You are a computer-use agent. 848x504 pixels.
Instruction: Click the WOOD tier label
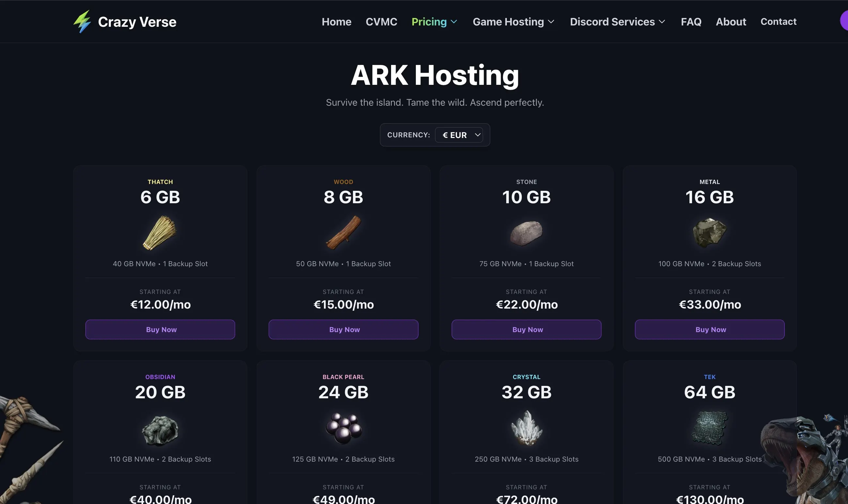point(343,182)
